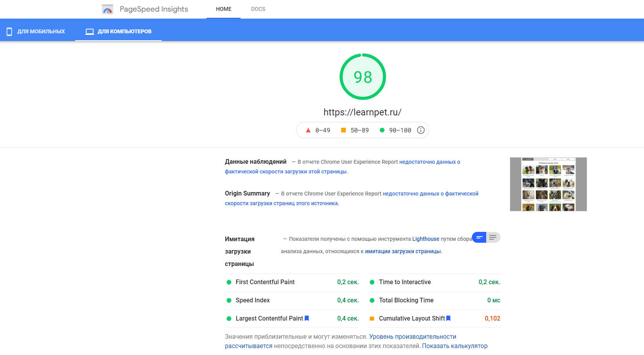Click the laptop icon in blue bar
Viewport: 644px width, 355px height.
[90, 31]
